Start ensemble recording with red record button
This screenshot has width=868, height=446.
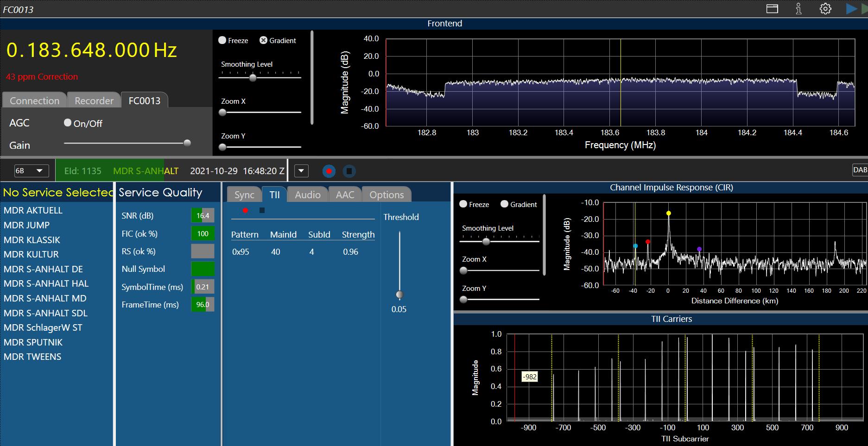point(329,171)
